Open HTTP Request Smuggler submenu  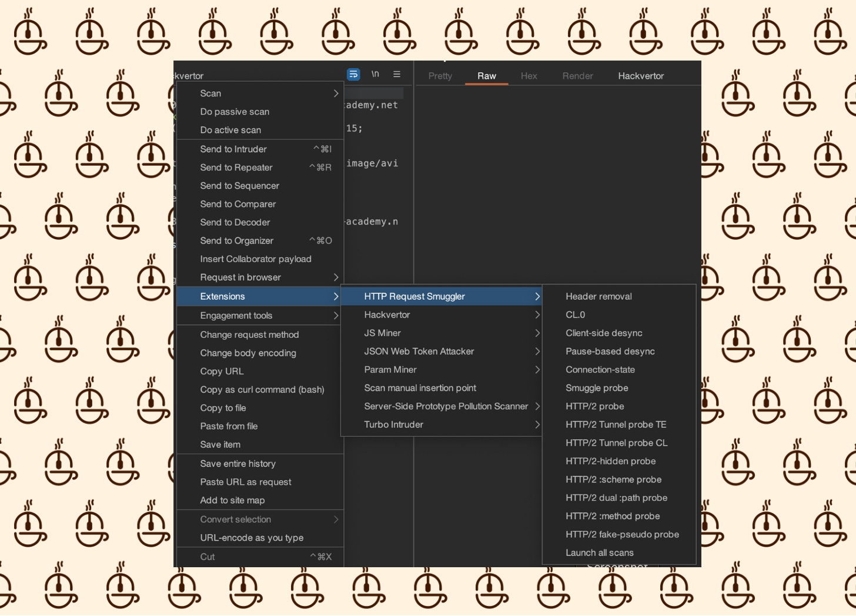442,296
